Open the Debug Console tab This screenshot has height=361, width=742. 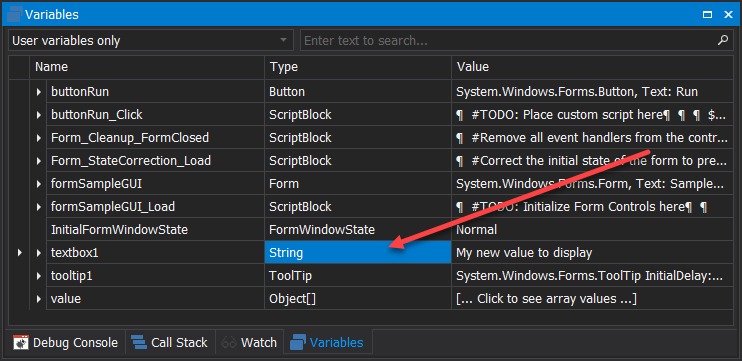65,342
